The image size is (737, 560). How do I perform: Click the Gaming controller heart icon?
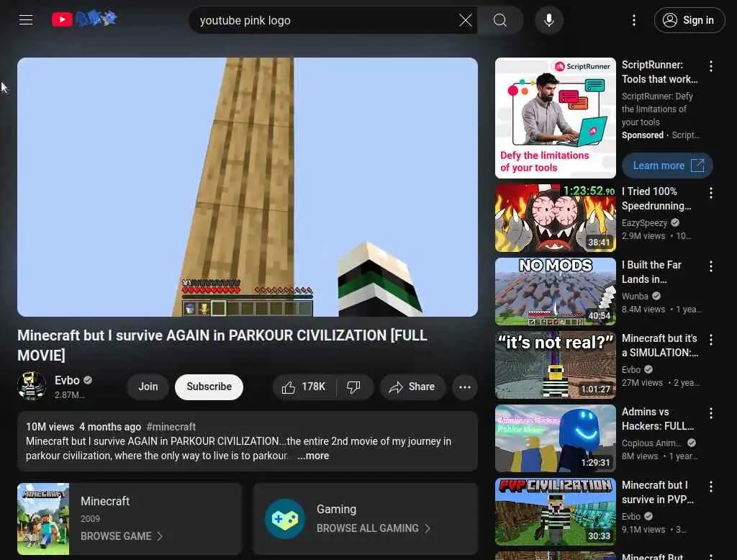285,519
